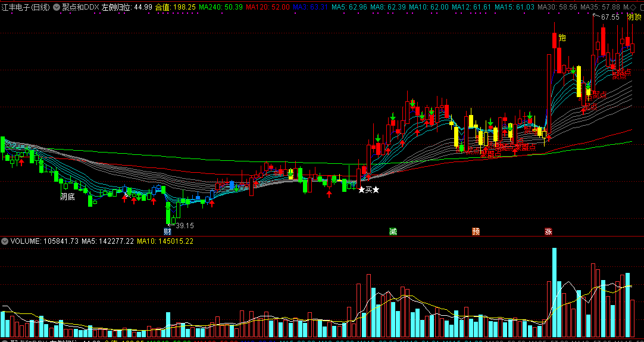Screen dimensions: 644x342
Task: Select the ★买★ buy signal label
Action: point(368,189)
